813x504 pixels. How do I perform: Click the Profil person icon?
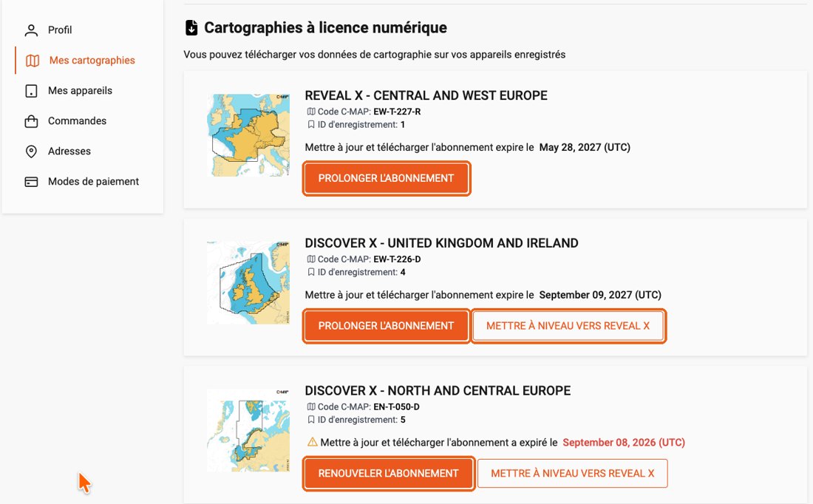point(31,30)
